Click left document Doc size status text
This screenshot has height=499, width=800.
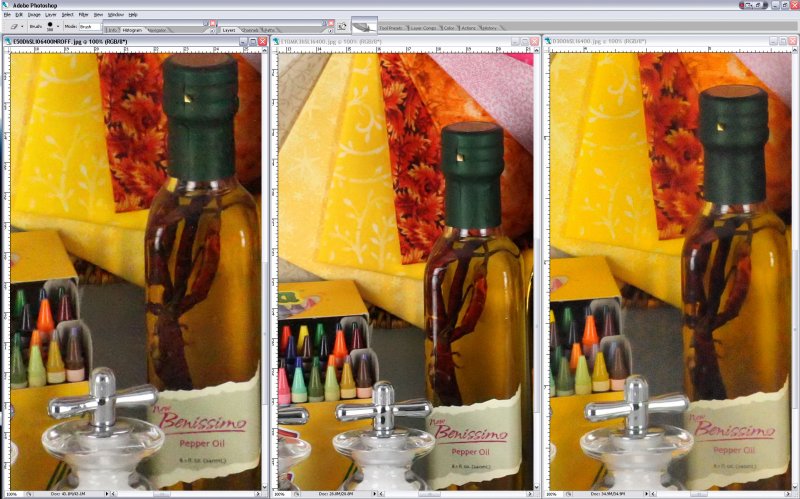pyautogui.click(x=68, y=494)
